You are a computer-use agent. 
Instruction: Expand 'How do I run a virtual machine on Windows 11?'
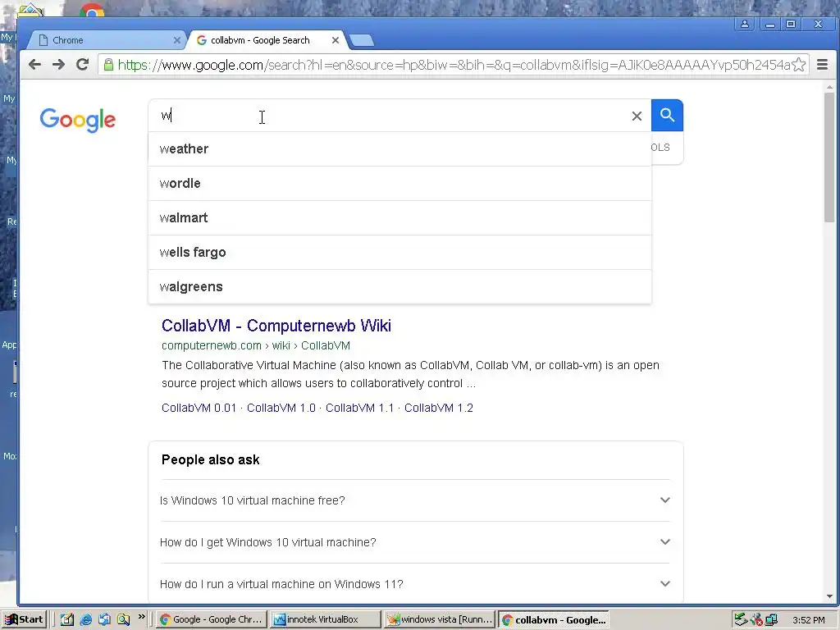(415, 584)
